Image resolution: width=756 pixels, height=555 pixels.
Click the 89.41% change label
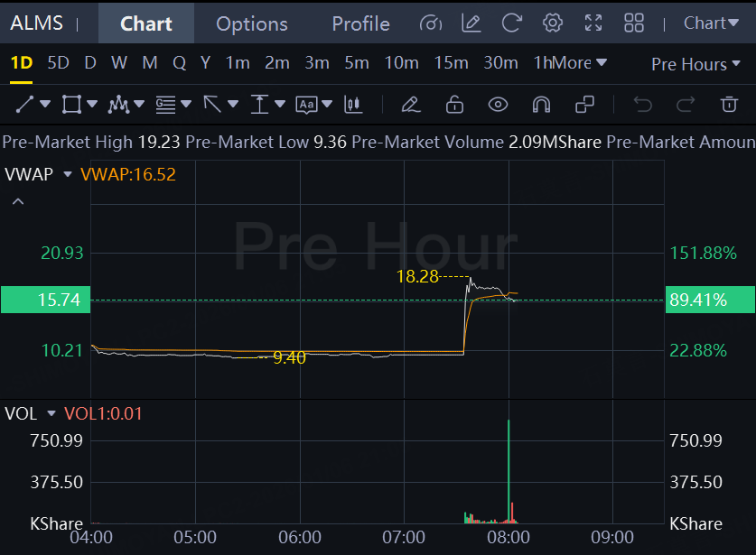tap(710, 300)
